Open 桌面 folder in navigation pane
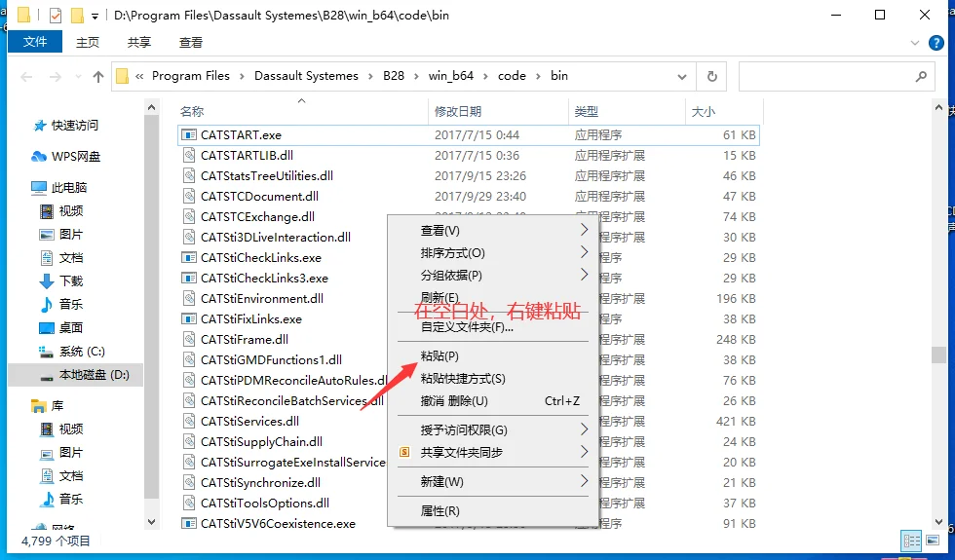This screenshot has height=560, width=955. click(70, 327)
